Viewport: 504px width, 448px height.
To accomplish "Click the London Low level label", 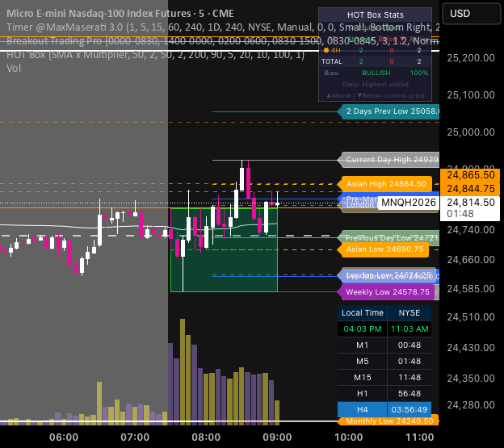I will (x=388, y=275).
